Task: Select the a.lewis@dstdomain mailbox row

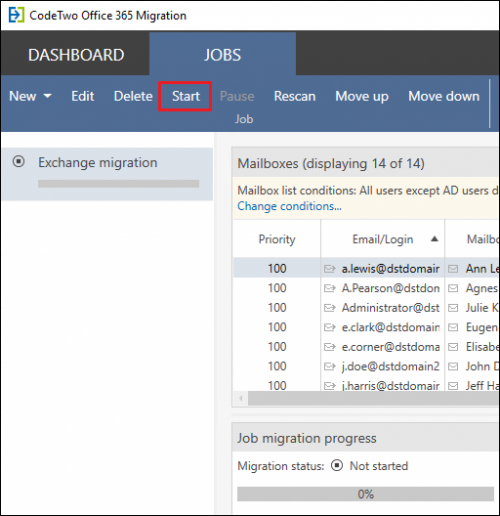Action: pos(366,268)
